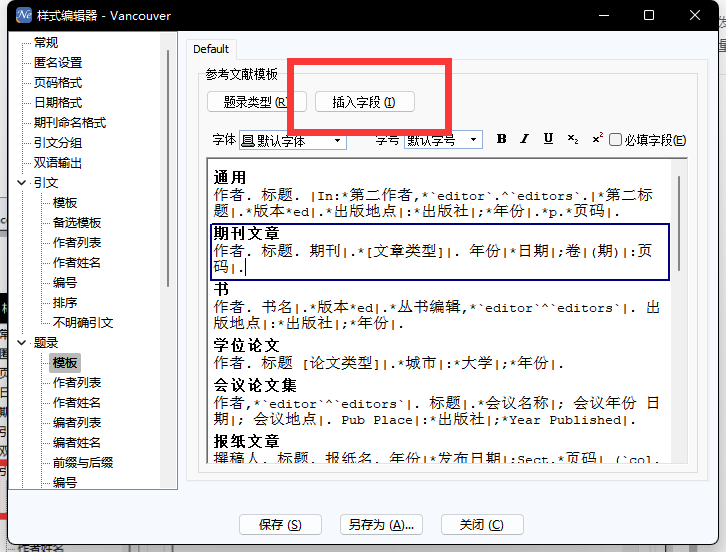726x552 pixels.
Task: Open the 字号 默认字号 dropdown
Action: pyautogui.click(x=443, y=140)
